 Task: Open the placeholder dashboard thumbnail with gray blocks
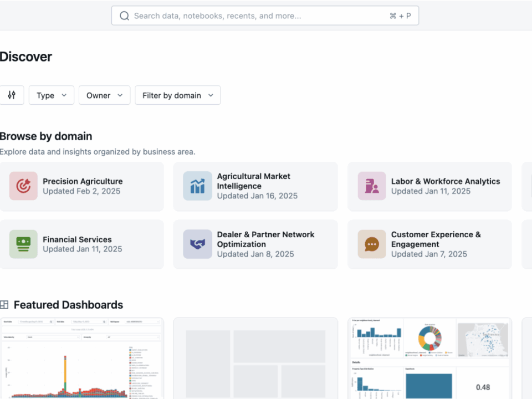[255, 359]
